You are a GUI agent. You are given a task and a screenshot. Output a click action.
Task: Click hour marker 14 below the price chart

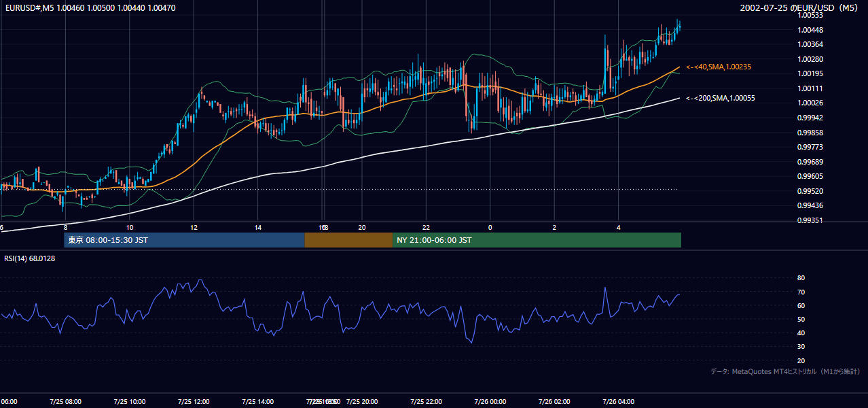tap(258, 227)
